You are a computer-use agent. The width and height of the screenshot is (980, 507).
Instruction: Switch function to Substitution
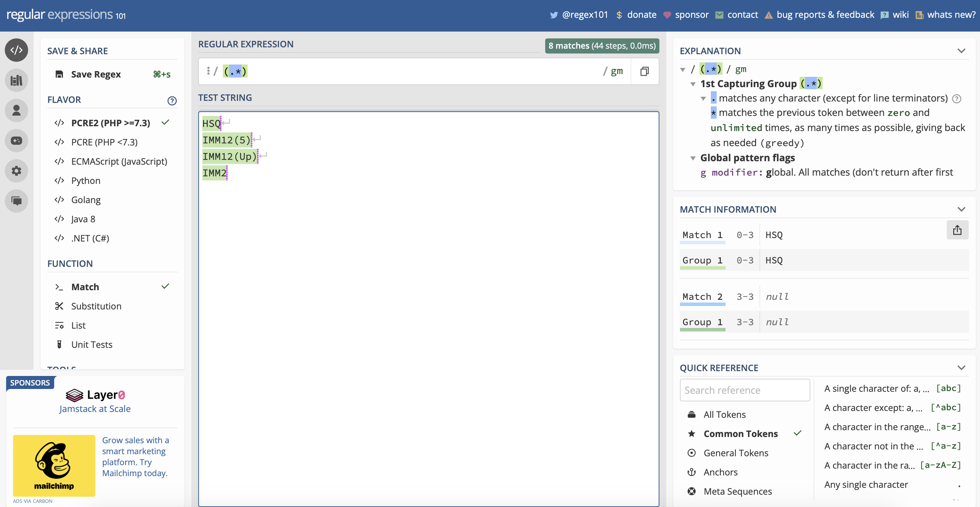96,306
